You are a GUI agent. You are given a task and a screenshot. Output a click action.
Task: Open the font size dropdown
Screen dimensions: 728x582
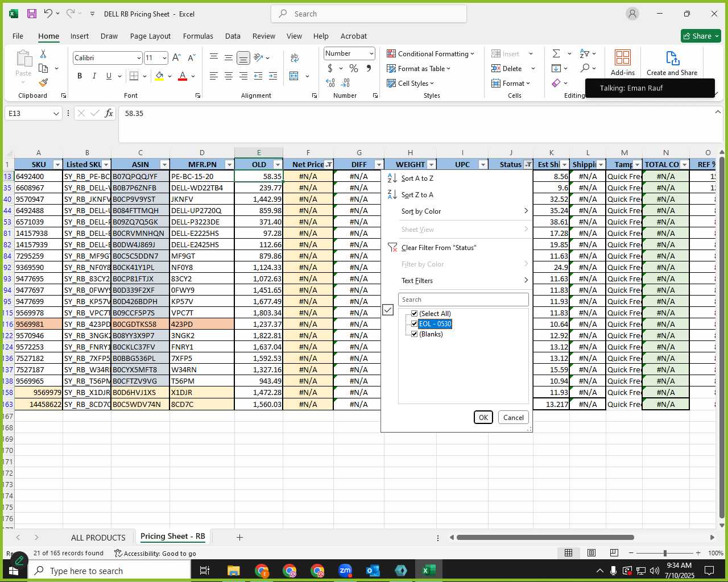tap(164, 58)
